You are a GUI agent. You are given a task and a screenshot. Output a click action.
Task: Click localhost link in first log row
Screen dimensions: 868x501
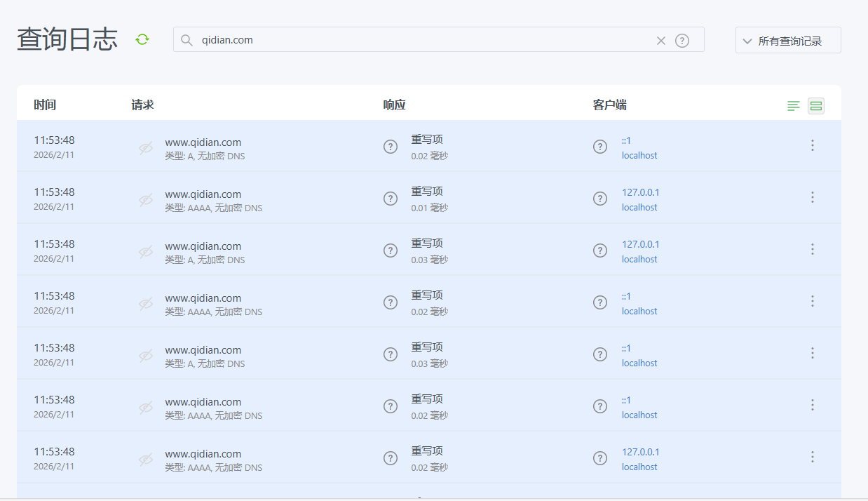[639, 155]
